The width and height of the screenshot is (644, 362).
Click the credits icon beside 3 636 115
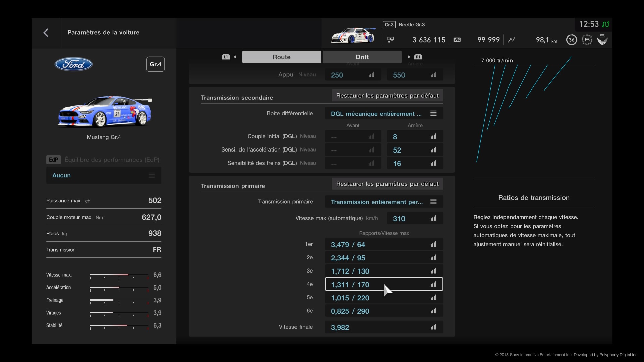point(391,40)
